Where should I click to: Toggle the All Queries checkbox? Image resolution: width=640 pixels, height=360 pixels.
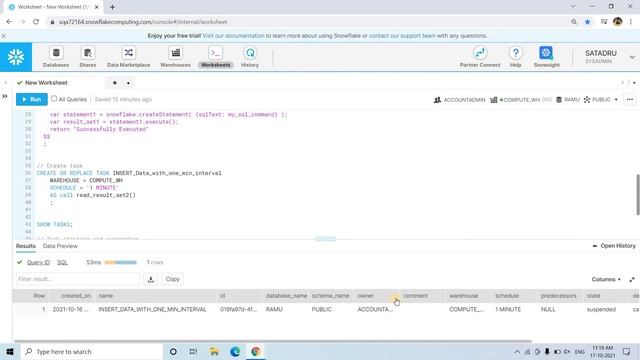pyautogui.click(x=54, y=99)
